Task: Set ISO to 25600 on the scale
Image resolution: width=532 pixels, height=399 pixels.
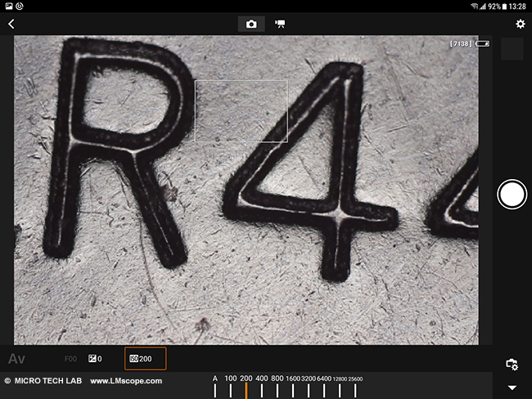Action: click(x=355, y=387)
